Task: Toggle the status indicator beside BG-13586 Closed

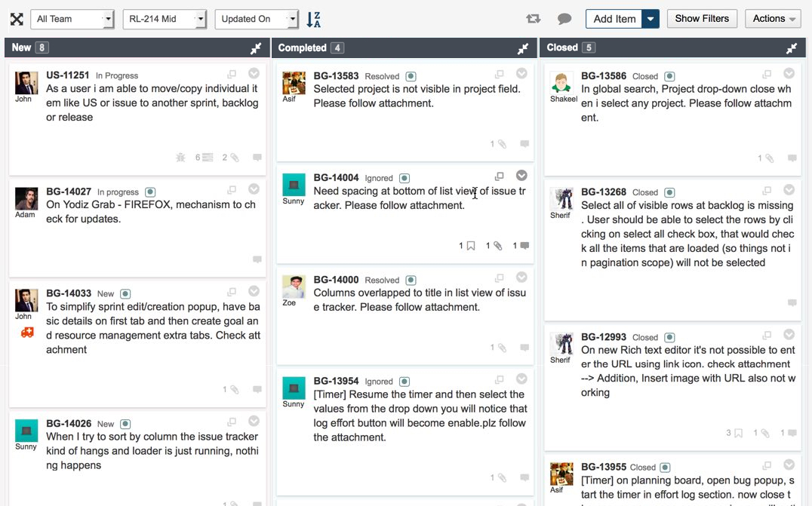Action: (669, 77)
